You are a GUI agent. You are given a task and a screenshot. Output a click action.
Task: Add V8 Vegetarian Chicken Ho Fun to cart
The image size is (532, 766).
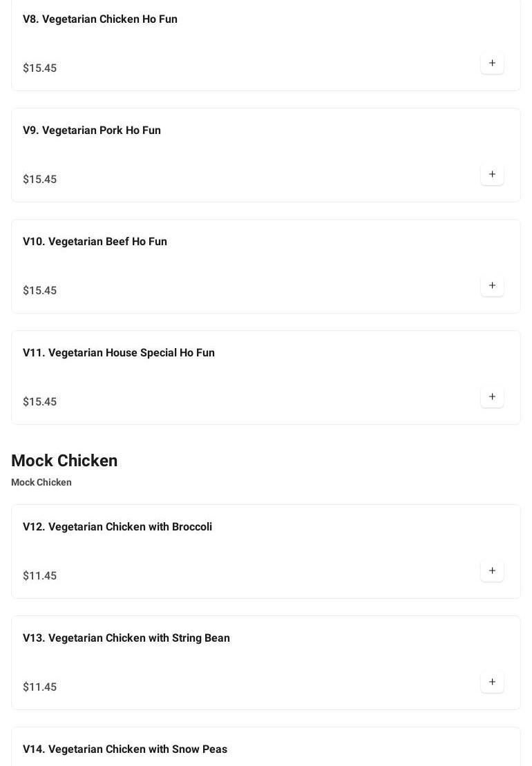492,64
